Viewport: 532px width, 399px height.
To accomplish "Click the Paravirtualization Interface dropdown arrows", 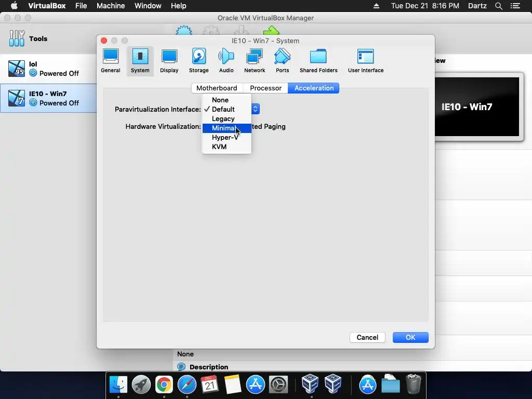I will point(256,109).
